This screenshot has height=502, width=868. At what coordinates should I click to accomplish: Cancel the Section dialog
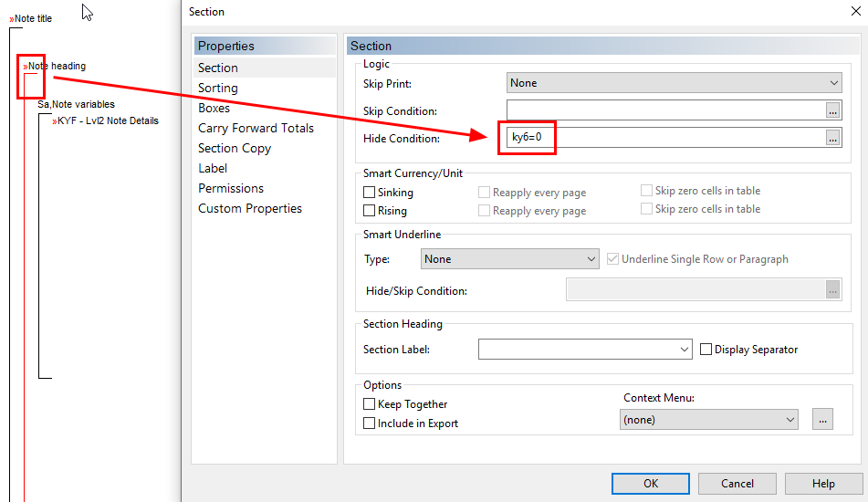tap(737, 483)
